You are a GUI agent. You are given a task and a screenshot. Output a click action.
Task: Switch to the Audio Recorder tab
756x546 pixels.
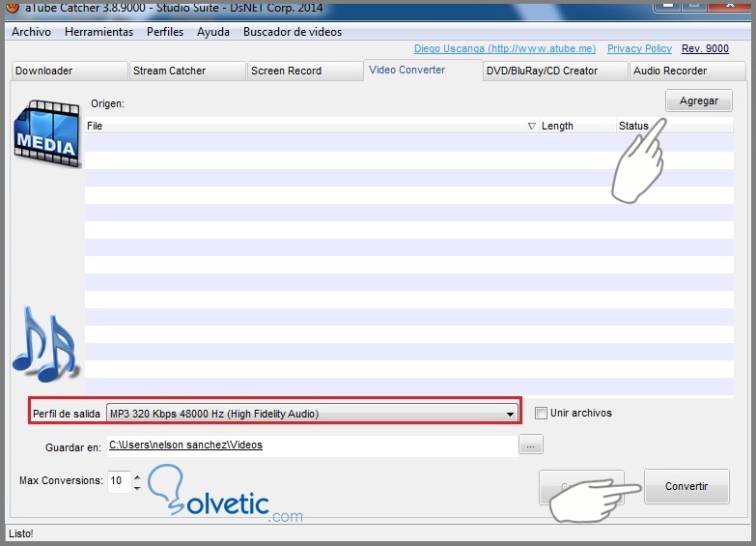687,71
